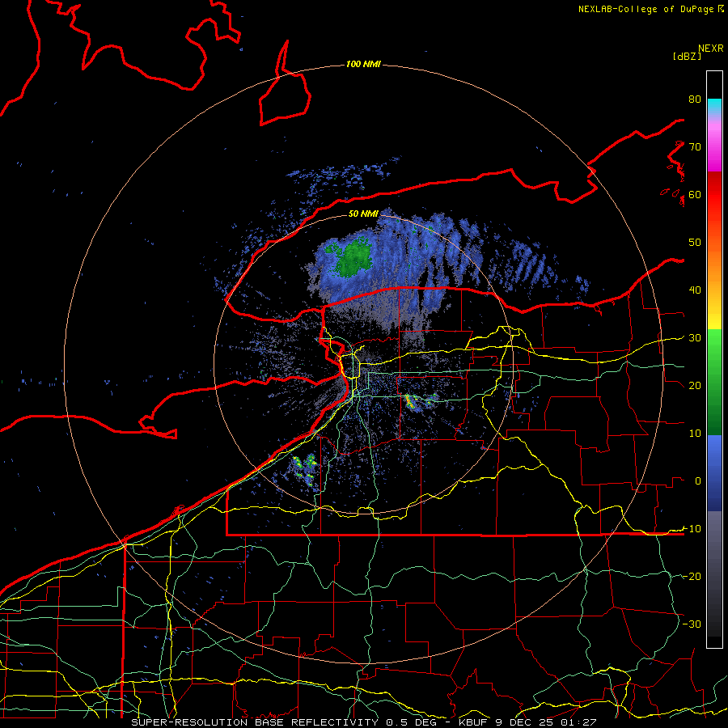The image size is (728, 728).
Task: Click the 30 value on the dBZ scale
Action: pos(695,338)
